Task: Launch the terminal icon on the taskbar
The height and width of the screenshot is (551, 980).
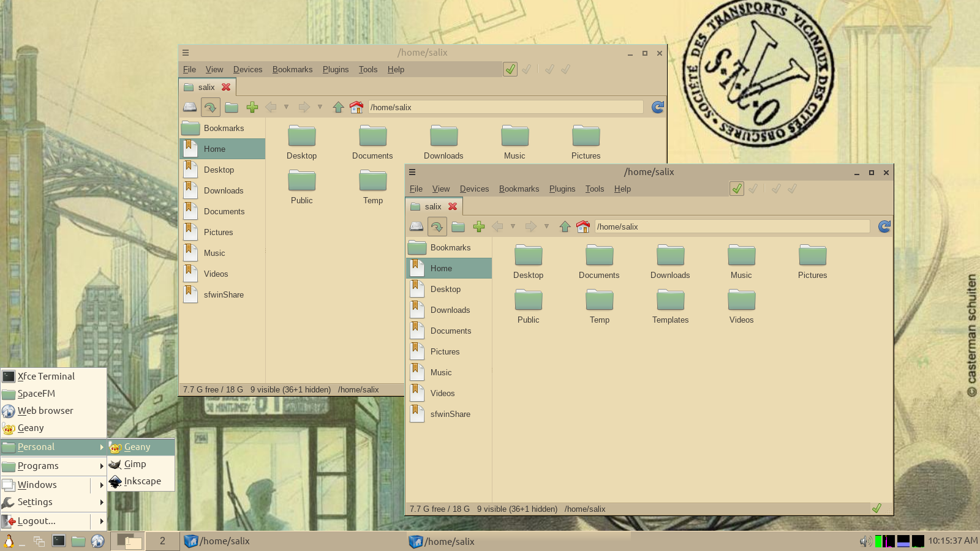Action: point(59,541)
